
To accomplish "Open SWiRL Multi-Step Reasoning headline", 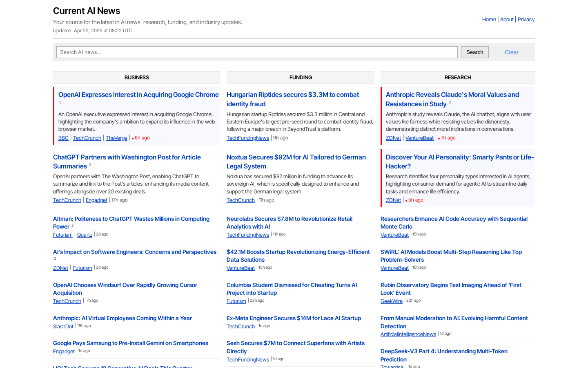I will click(451, 256).
